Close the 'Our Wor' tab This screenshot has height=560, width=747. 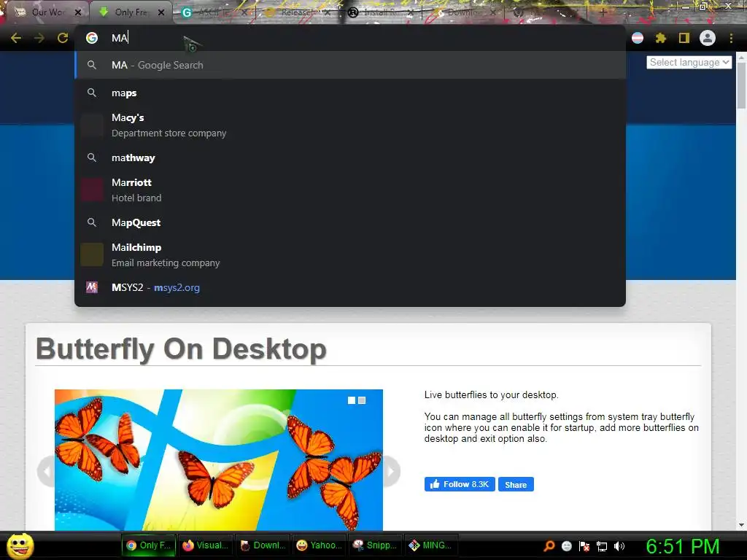click(78, 12)
